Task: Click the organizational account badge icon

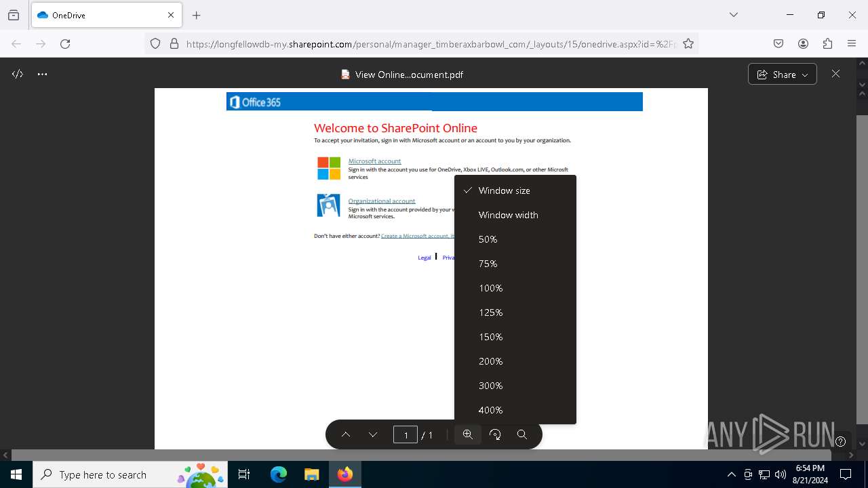Action: coord(329,205)
